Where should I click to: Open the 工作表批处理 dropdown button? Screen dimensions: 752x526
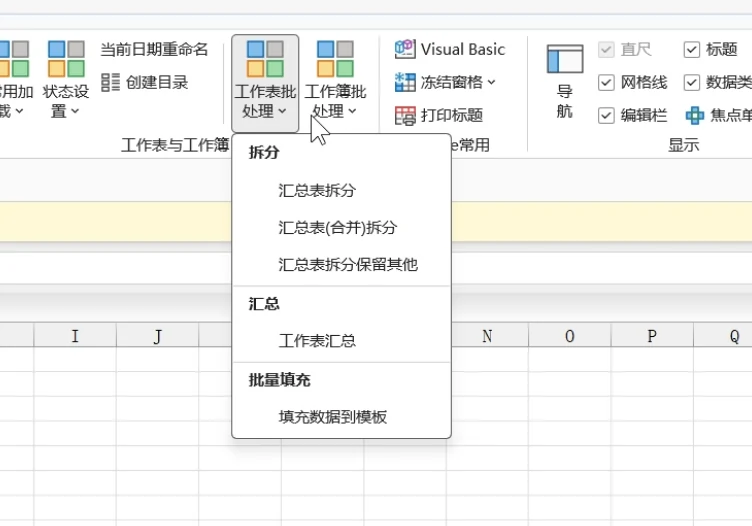265,83
